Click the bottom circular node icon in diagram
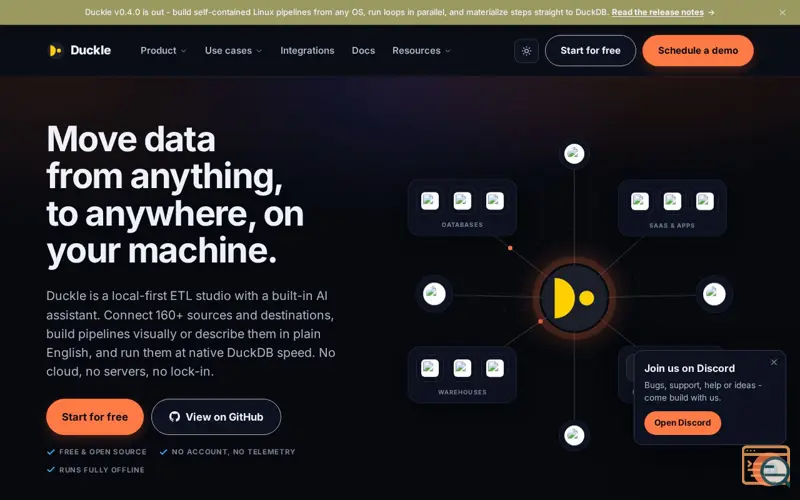The image size is (800, 500). [x=574, y=436]
